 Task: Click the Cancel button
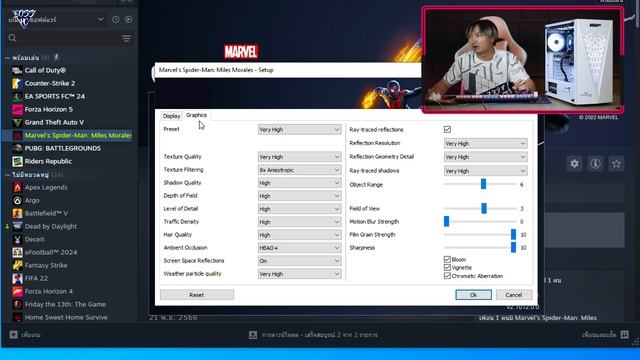coord(514,295)
